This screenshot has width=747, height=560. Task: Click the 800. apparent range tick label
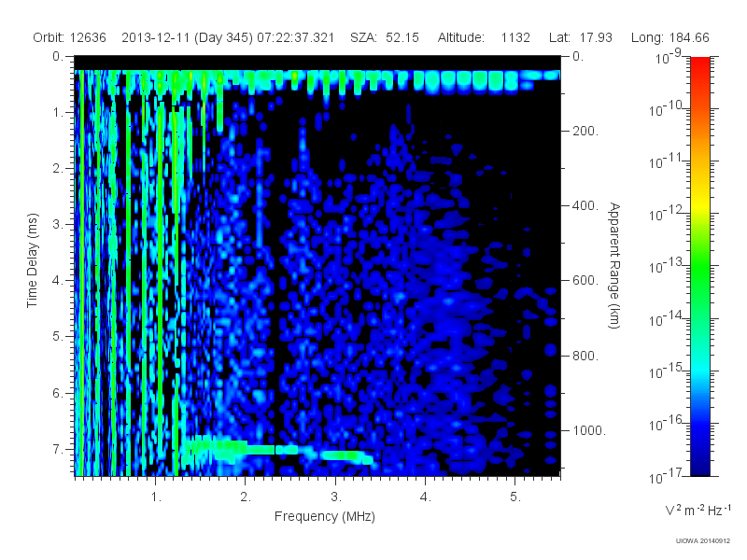pyautogui.click(x=585, y=356)
